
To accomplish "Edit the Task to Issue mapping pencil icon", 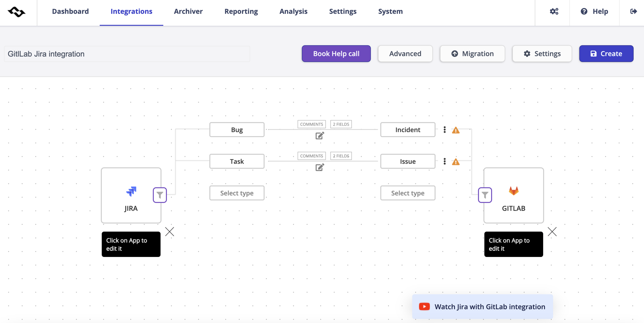I will click(320, 167).
